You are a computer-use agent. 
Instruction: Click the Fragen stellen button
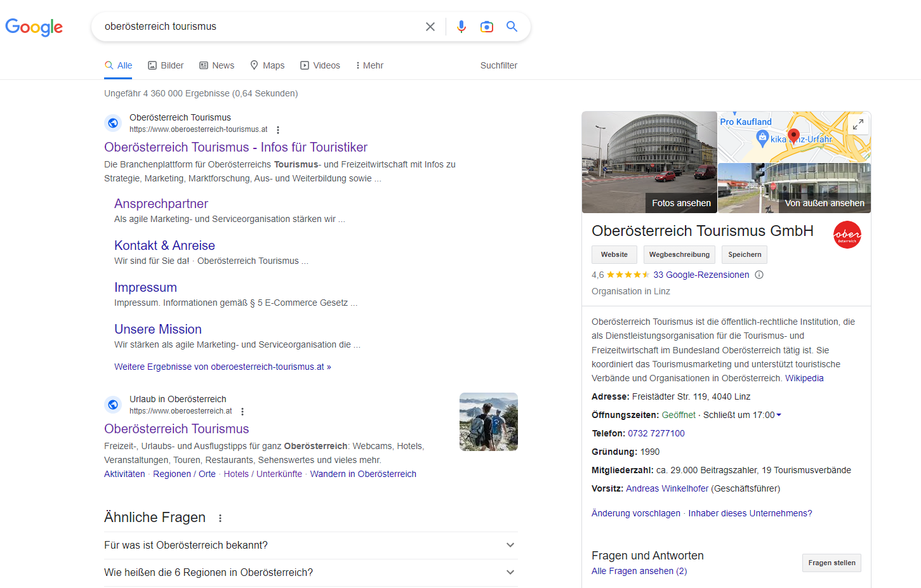(832, 563)
